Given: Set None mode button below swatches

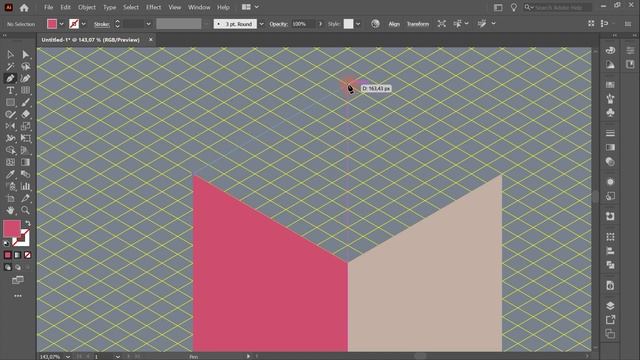Looking at the screenshot, I should pyautogui.click(x=27, y=255).
